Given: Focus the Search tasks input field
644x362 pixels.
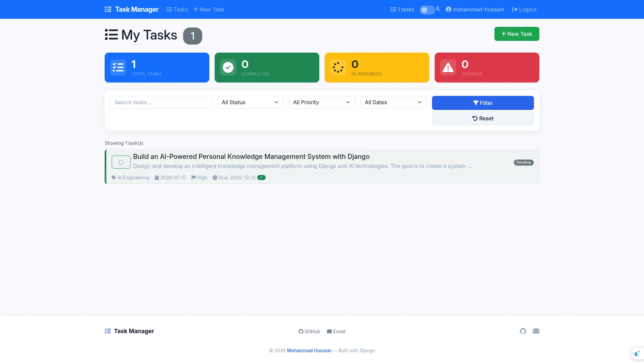Looking at the screenshot, I should coord(161,102).
